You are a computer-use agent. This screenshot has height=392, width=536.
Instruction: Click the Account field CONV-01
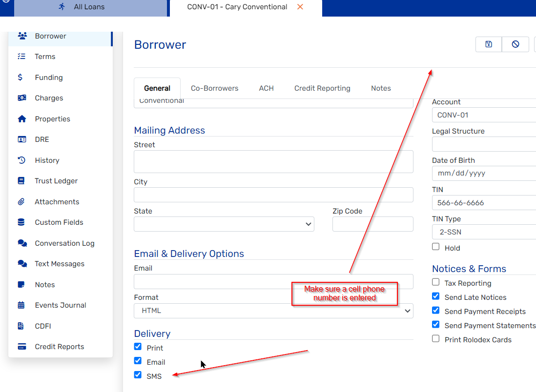[x=484, y=115]
